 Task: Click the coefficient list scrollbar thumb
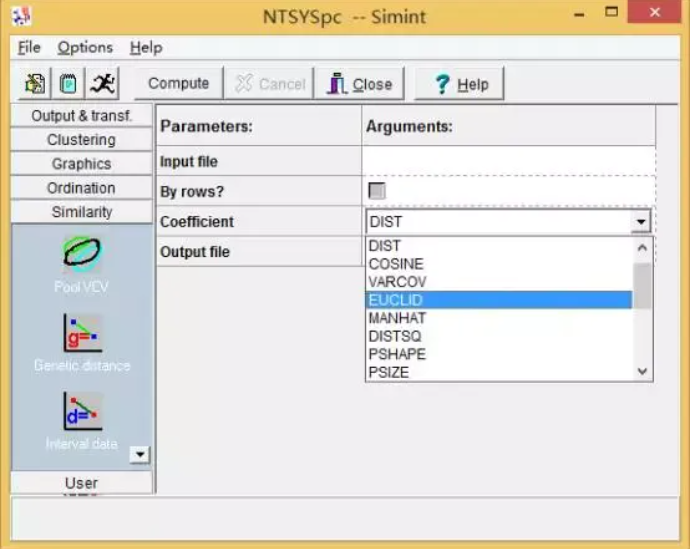(x=642, y=286)
